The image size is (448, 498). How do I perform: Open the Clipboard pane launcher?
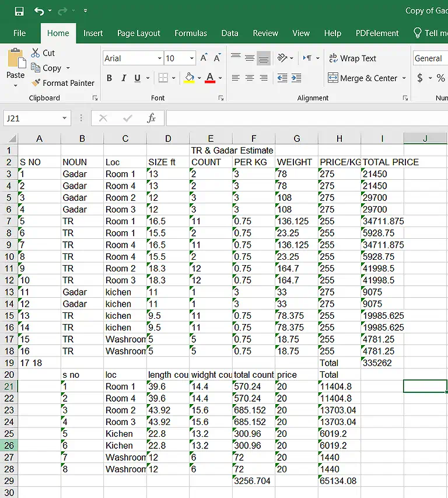click(95, 98)
